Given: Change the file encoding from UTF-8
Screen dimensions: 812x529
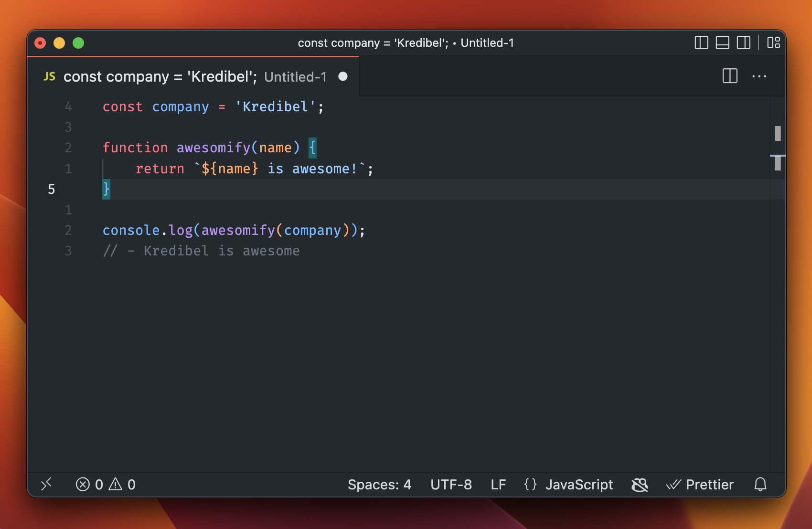Looking at the screenshot, I should click(x=451, y=484).
